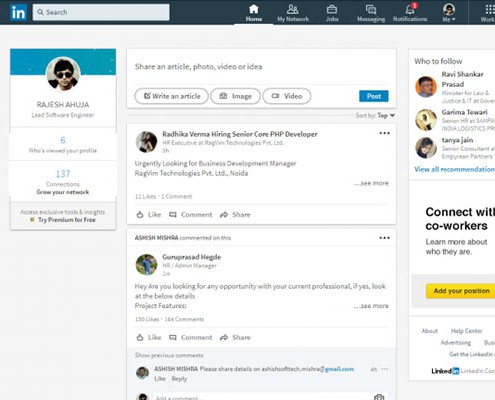This screenshot has height=400, width=495.
Task: Click the blue Post button
Action: click(x=374, y=96)
